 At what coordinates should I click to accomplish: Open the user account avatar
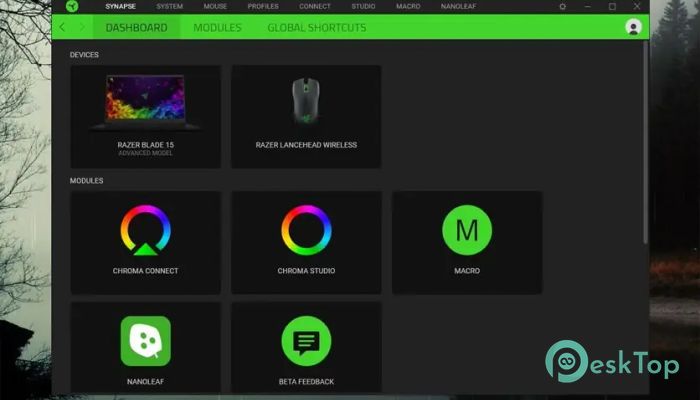coord(633,27)
